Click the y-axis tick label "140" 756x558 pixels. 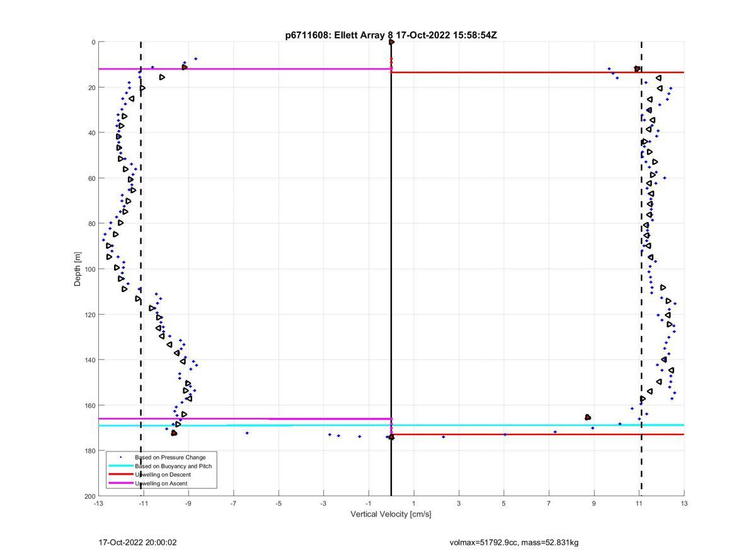tap(89, 360)
